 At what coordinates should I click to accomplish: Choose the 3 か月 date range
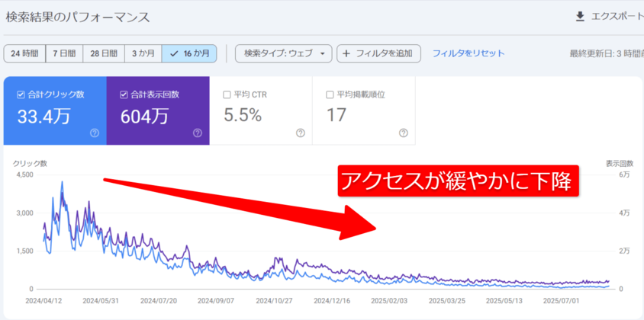143,53
